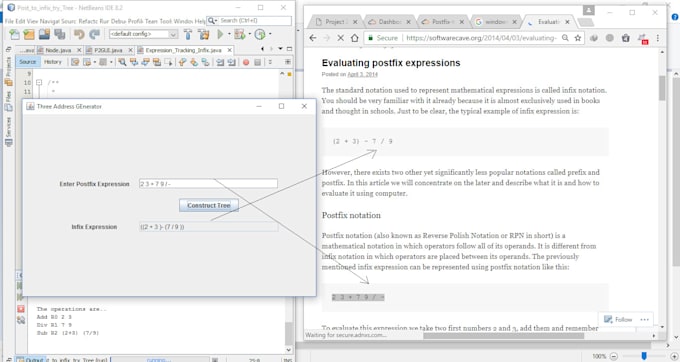680x362 pixels.
Task: Open the Run Project dropdown arrow
Action: point(229,34)
